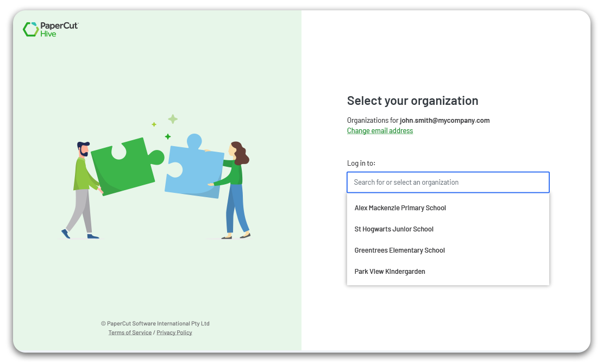
Task: Click the 'Log in to:' label
Action: (361, 163)
